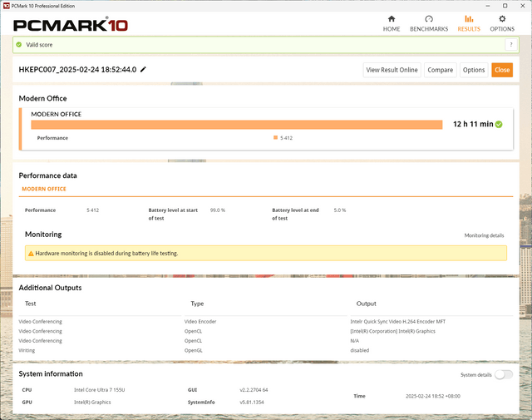Click the Type column header
This screenshot has height=420, width=532.
tap(197, 304)
